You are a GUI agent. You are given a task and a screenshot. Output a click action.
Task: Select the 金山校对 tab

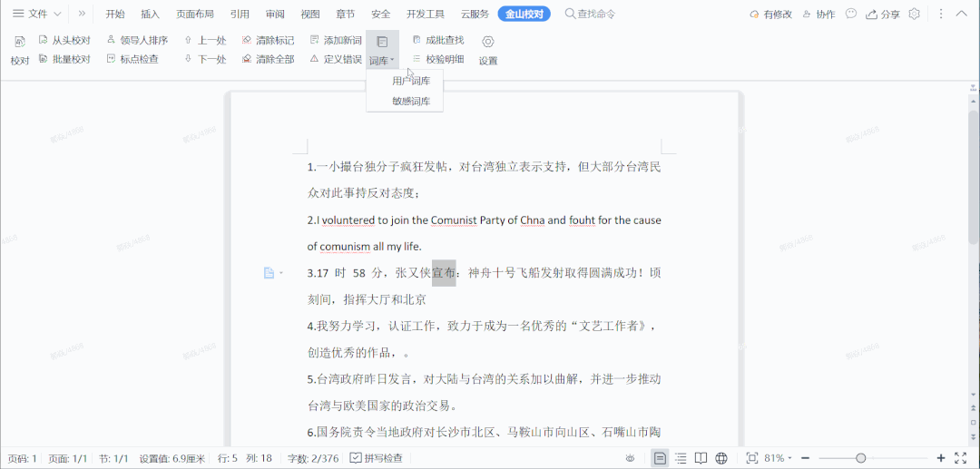point(524,15)
